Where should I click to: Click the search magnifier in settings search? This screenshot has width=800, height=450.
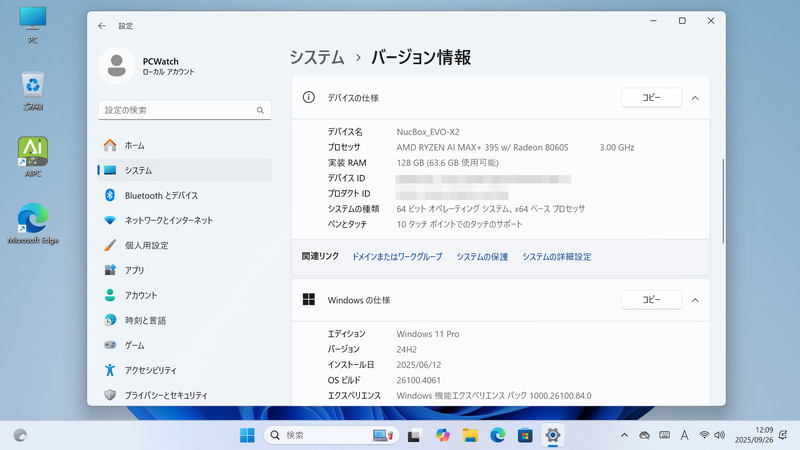pyautogui.click(x=260, y=110)
